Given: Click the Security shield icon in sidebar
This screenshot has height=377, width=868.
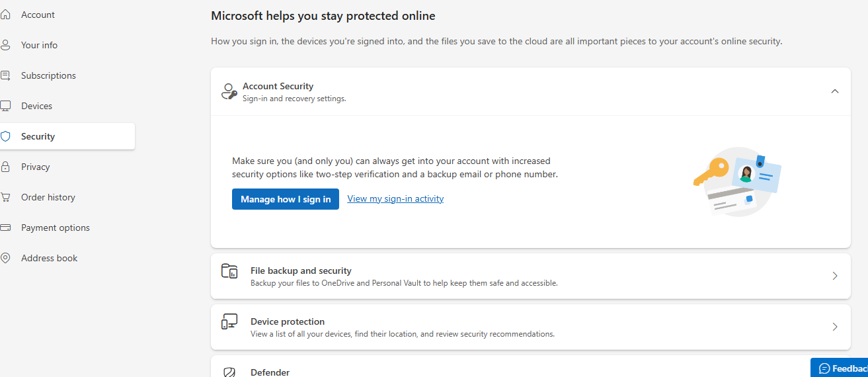Looking at the screenshot, I should point(5,136).
